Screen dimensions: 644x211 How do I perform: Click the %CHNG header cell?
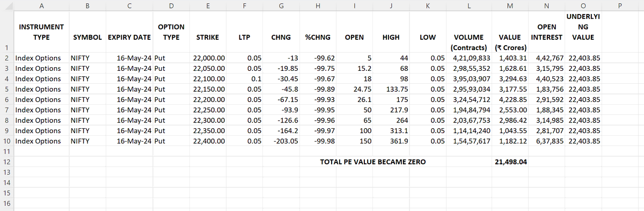point(318,32)
